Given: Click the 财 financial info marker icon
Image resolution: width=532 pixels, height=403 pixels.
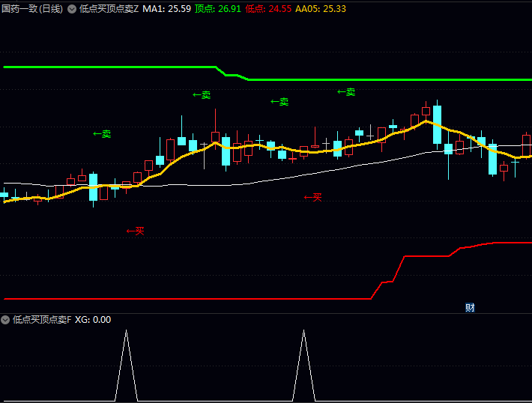Looking at the screenshot, I should 470,307.
